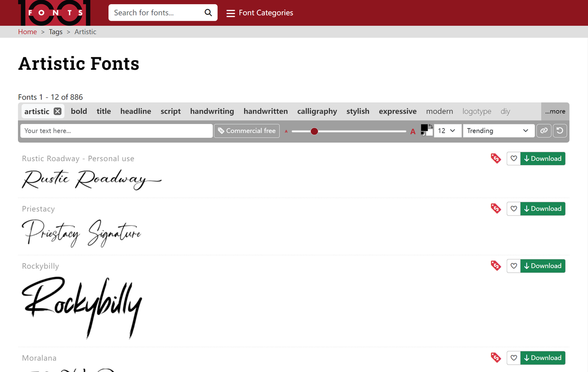Reset preview settings with the undo icon
The width and height of the screenshot is (588, 372).
560,131
